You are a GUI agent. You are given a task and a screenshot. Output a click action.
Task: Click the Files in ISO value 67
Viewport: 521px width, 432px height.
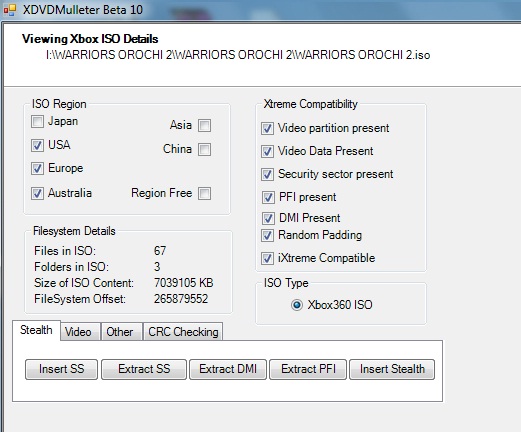[160, 251]
